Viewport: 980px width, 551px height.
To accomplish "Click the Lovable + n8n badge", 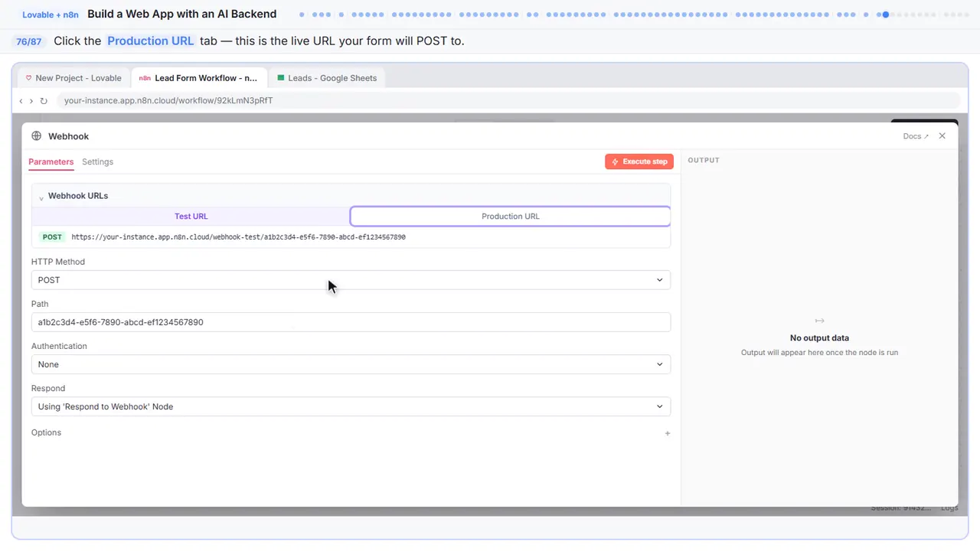I will click(x=51, y=15).
